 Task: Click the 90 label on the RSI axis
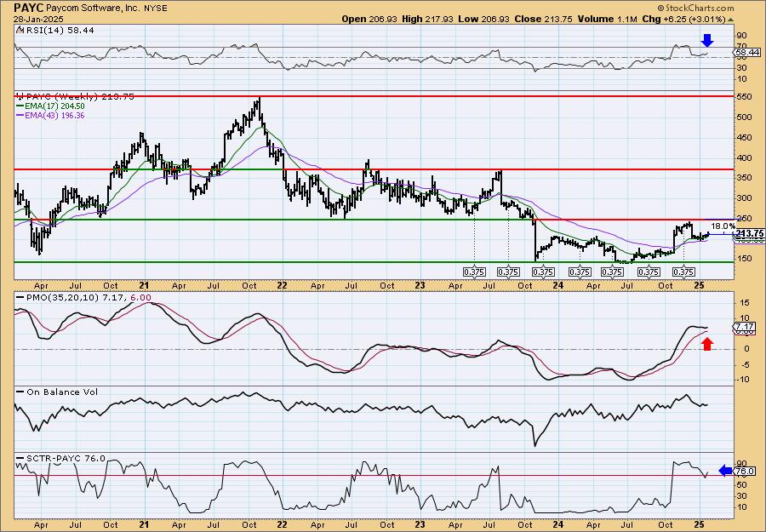click(741, 36)
